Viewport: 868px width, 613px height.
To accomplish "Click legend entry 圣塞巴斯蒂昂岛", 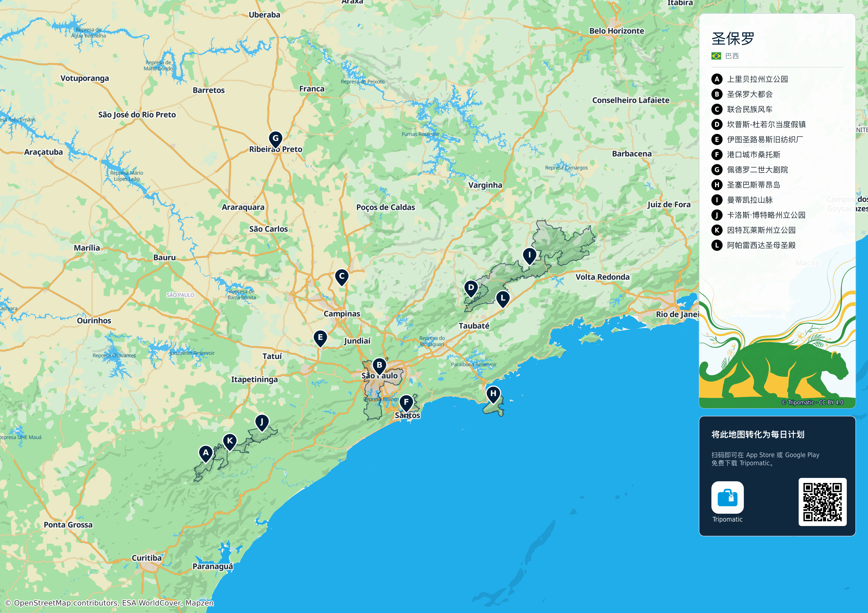I will point(753,185).
